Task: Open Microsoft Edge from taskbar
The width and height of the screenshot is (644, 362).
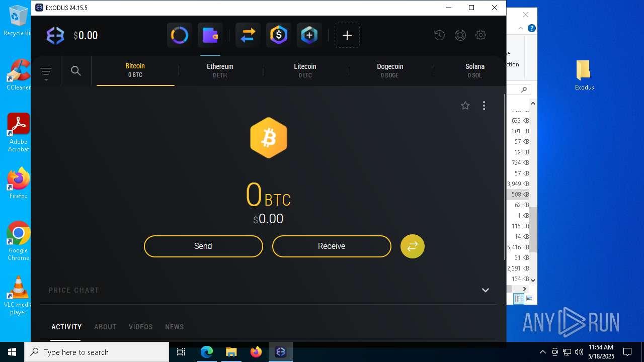Action: (x=207, y=352)
